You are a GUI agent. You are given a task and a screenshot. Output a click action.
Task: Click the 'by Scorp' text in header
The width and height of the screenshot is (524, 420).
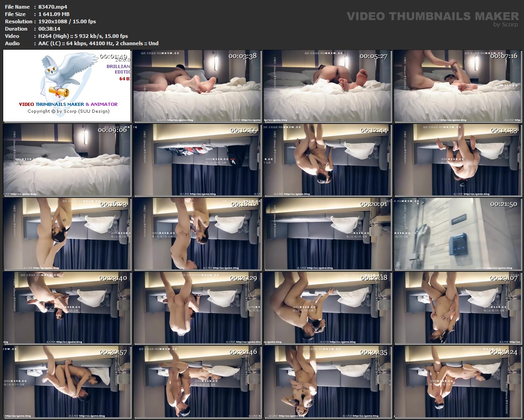(x=506, y=25)
